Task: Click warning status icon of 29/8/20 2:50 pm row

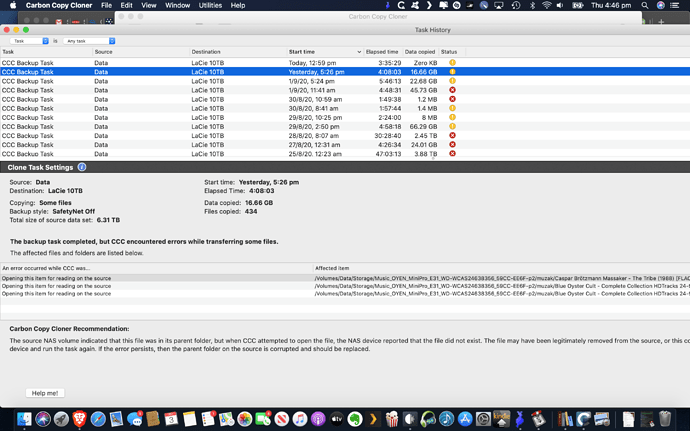Action: point(452,126)
